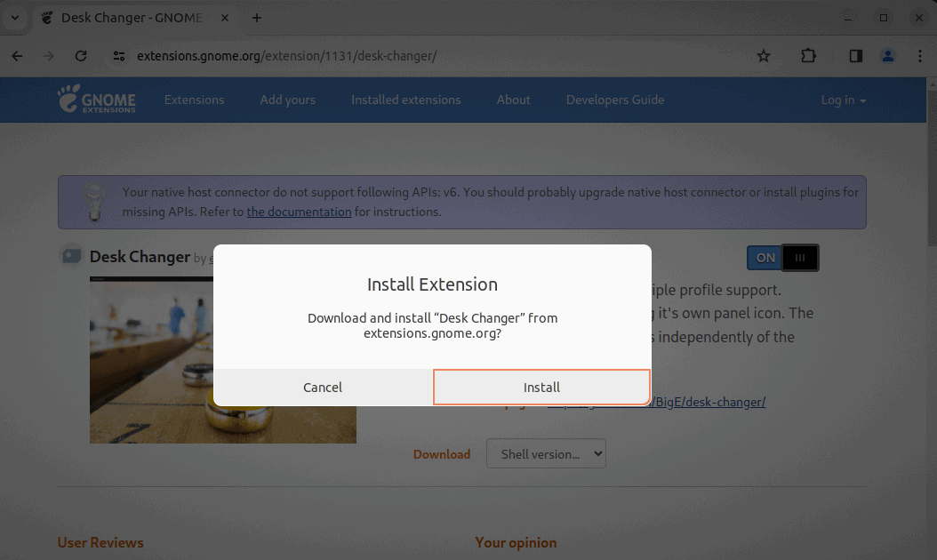Open the BigE/desk-changer homepage link
Image resolution: width=937 pixels, height=560 pixels.
point(709,402)
